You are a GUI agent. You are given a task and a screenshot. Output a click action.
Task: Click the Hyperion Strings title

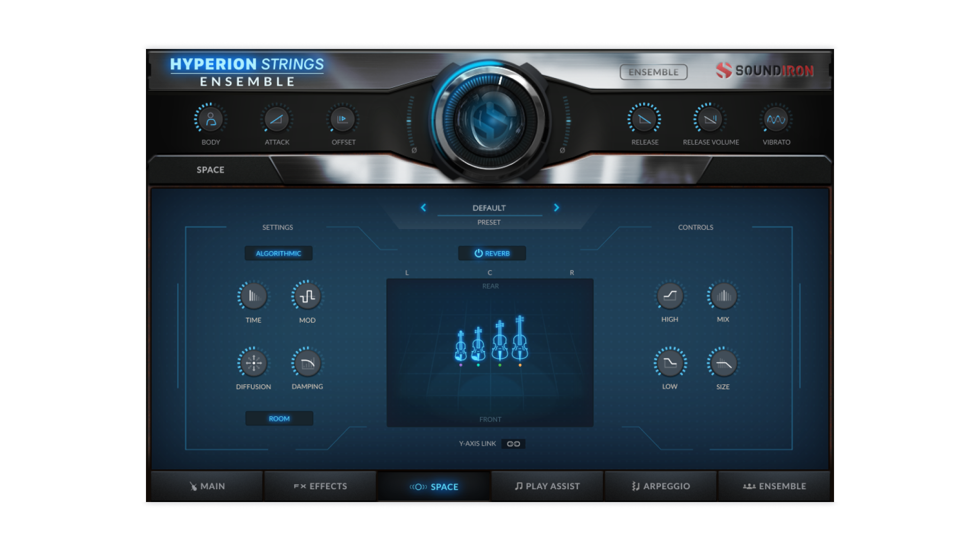(x=247, y=64)
